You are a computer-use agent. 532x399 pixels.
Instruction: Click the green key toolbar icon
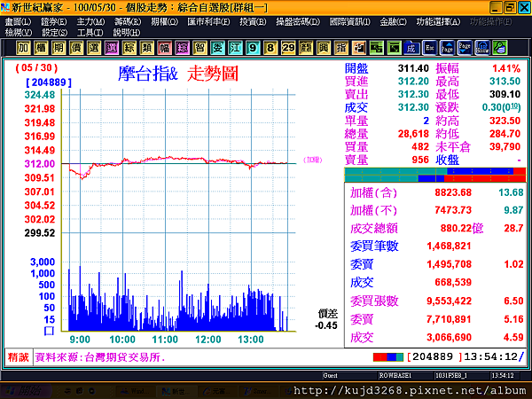[500, 48]
